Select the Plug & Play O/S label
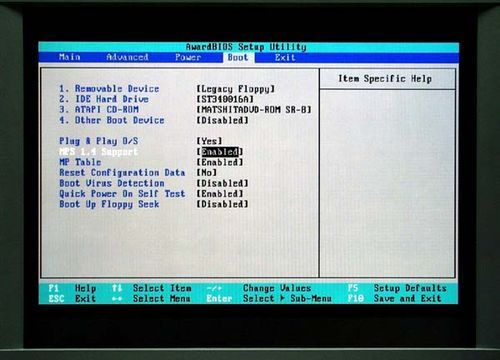Viewport: 500px width, 360px height. 99,141
